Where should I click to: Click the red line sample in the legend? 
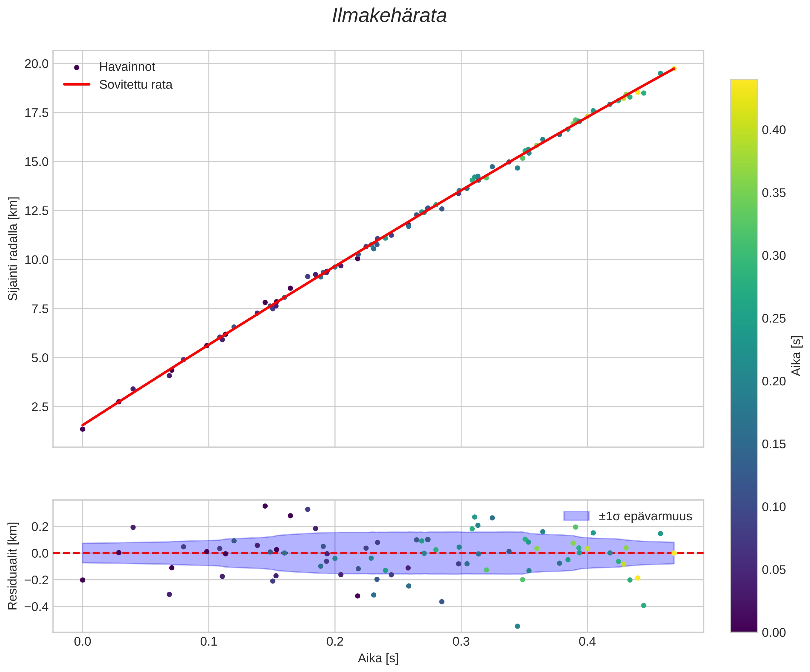[x=77, y=84]
